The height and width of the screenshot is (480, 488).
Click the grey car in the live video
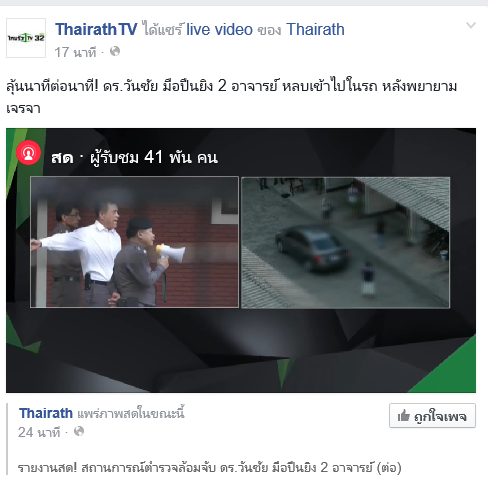(312, 248)
